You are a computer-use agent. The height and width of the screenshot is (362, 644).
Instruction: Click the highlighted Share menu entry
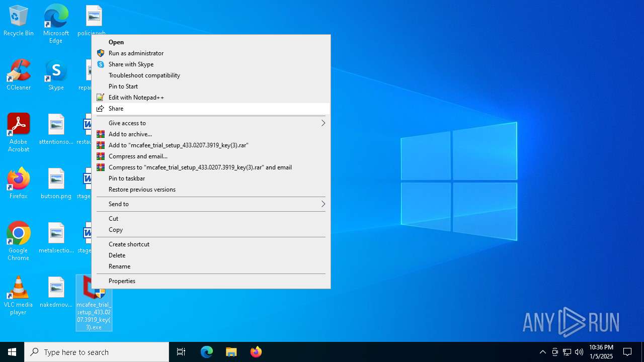point(211,109)
